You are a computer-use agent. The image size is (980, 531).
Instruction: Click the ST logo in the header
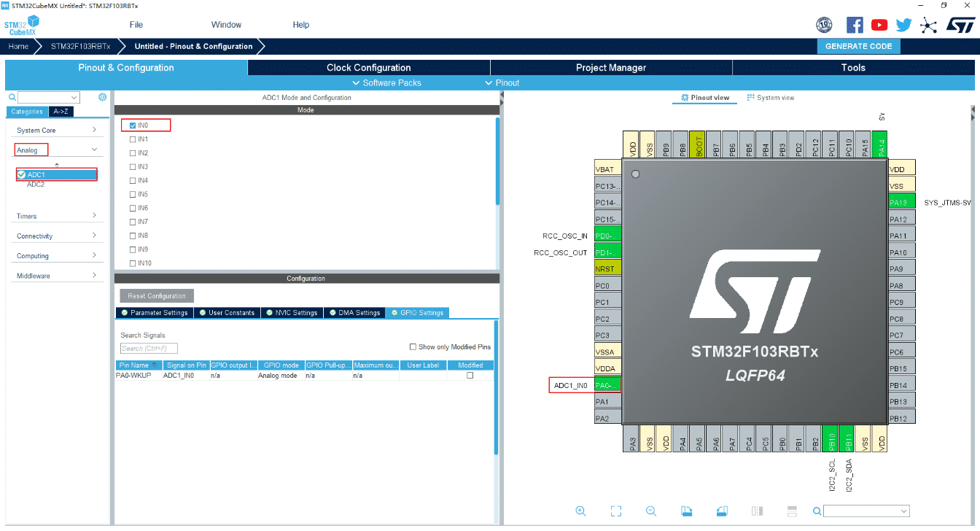pyautogui.click(x=960, y=25)
